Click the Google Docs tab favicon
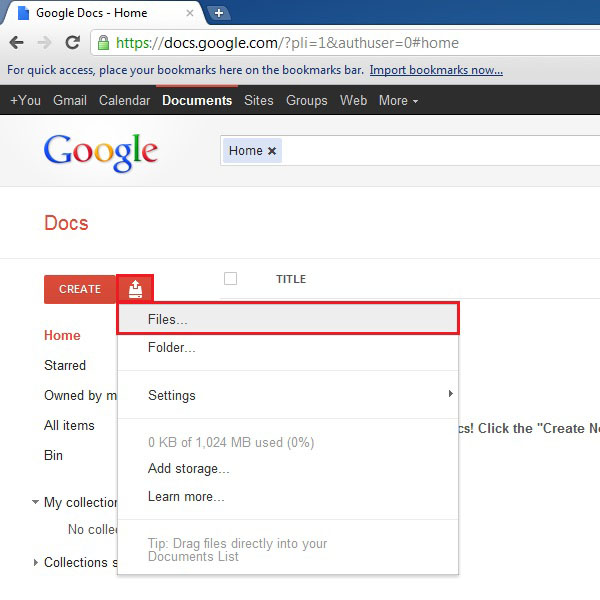 point(24,13)
